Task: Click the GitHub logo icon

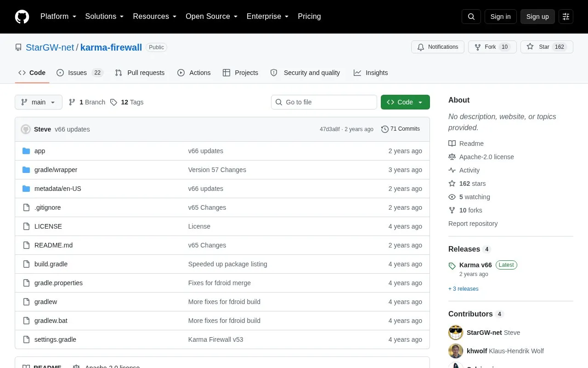Action: click(x=22, y=17)
